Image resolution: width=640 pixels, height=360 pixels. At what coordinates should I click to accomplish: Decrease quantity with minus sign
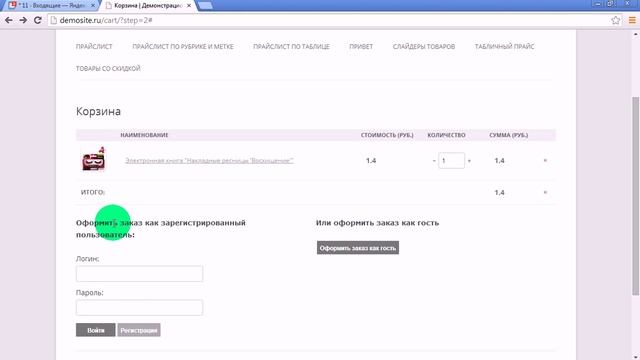point(434,161)
